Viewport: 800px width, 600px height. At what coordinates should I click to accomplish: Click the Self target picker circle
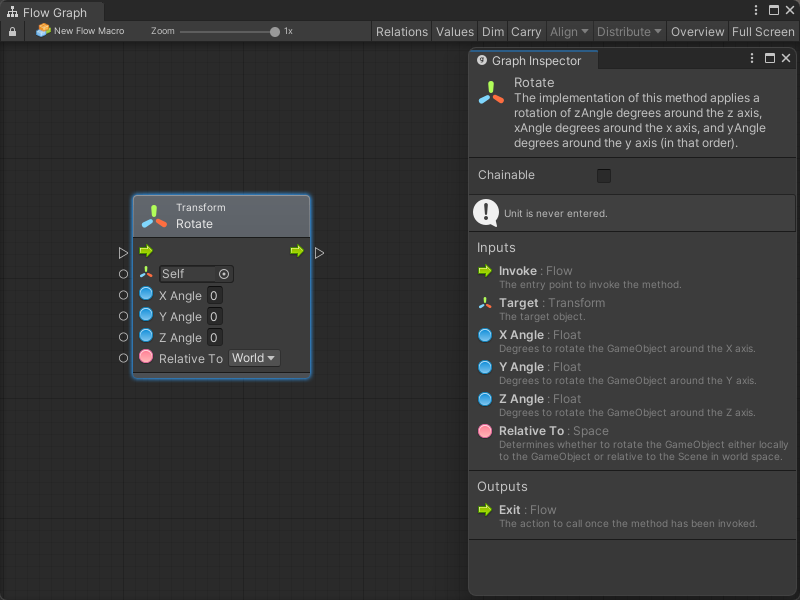(x=224, y=274)
